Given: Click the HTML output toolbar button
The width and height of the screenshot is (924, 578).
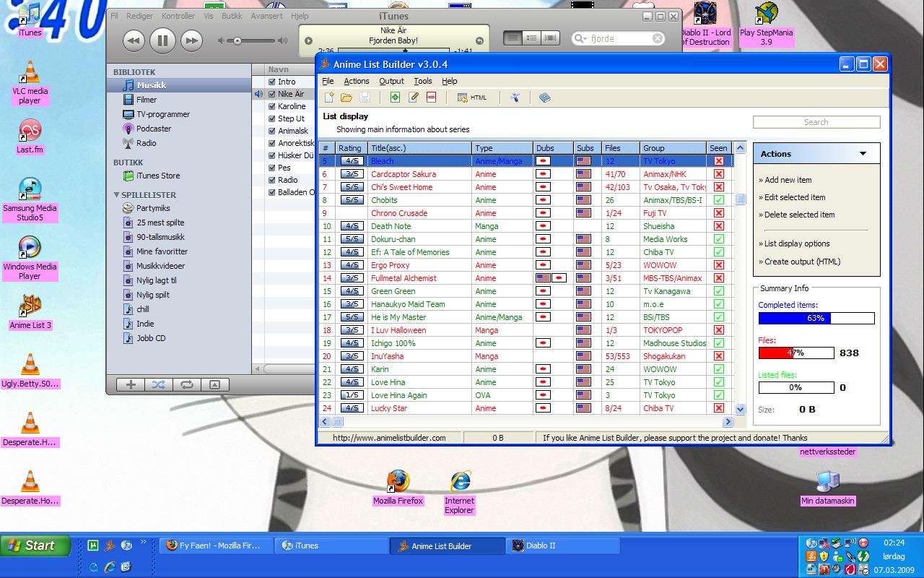Looking at the screenshot, I should click(473, 98).
